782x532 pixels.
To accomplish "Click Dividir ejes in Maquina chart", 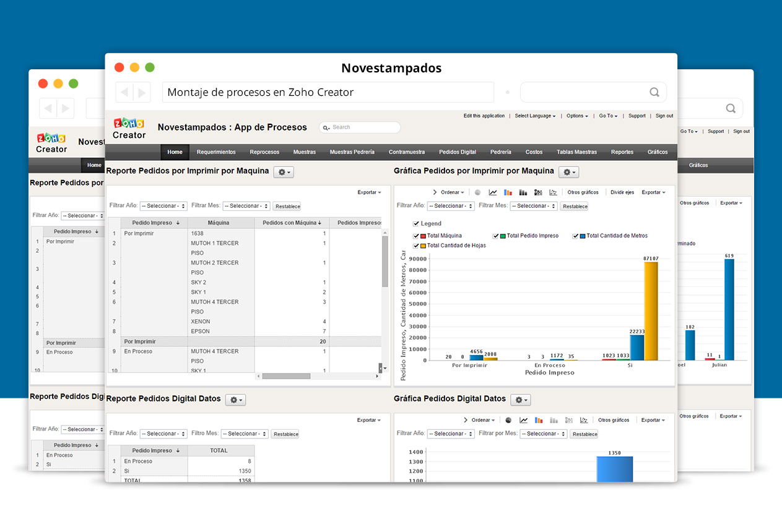I will tap(622, 192).
